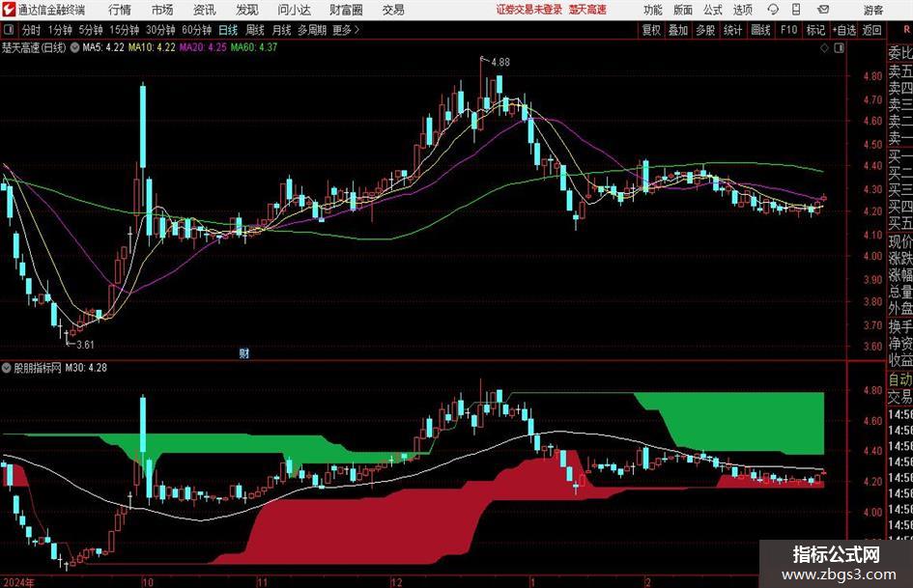Switch to 60分钟 period tab
This screenshot has width=913, height=588.
(196, 30)
